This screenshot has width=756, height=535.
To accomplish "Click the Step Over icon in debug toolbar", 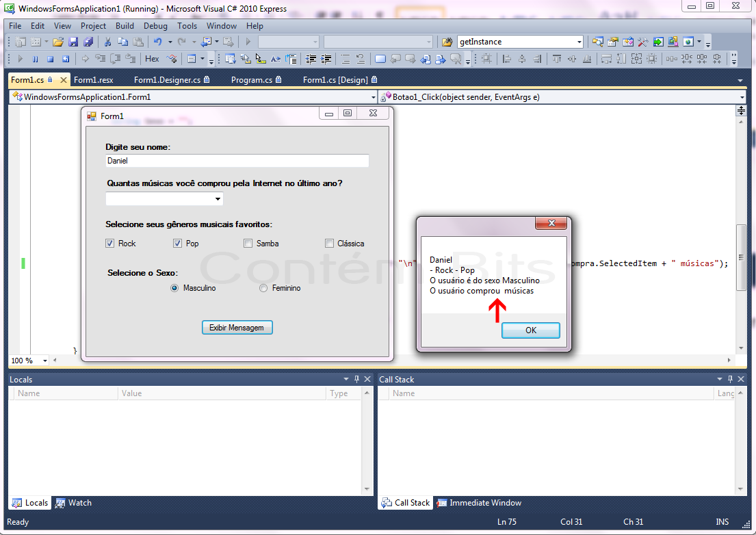I will (x=116, y=59).
